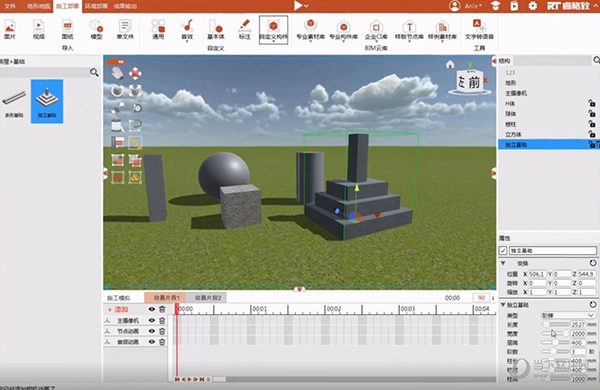Image resolution: width=600 pixels, height=390 pixels.
Task: Open the 类型 type dropdown
Action: (x=567, y=315)
